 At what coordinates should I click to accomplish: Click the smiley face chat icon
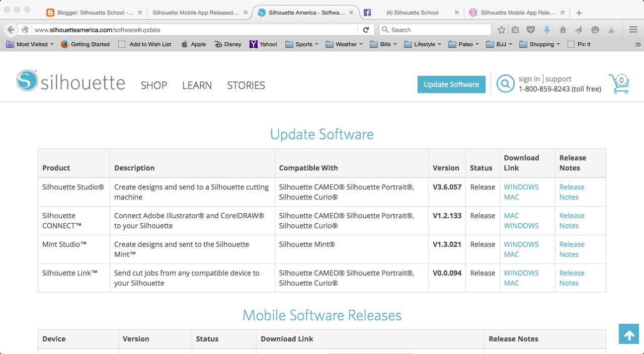(x=595, y=30)
